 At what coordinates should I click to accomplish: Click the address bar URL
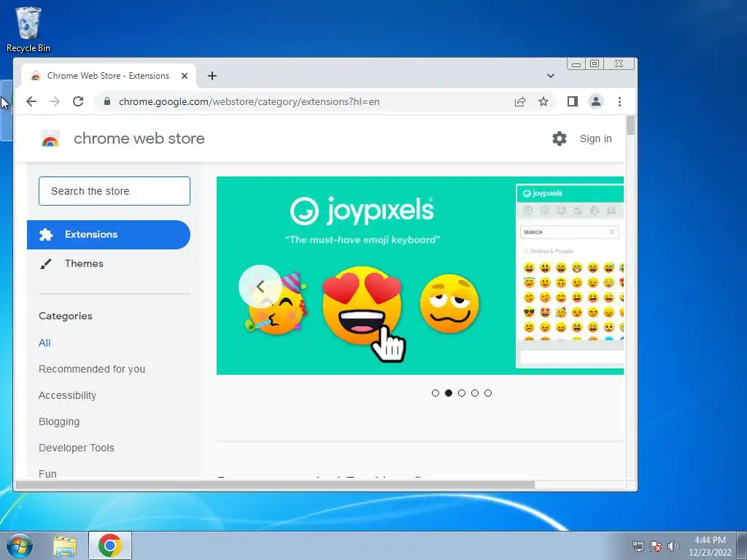pos(249,101)
